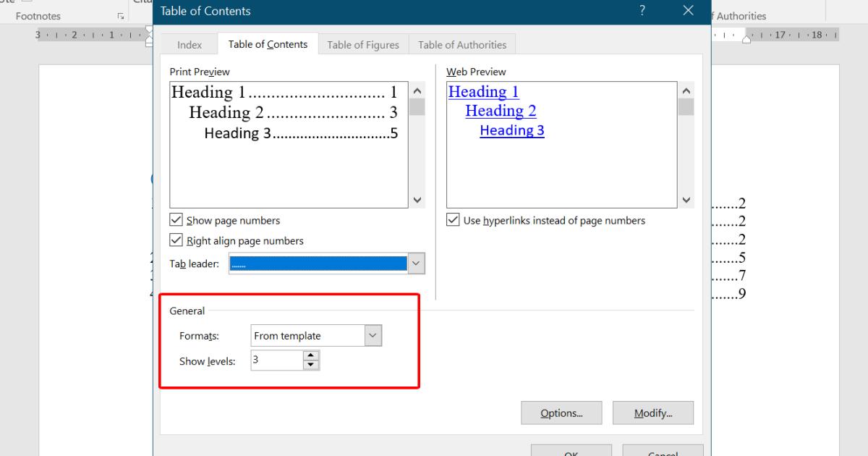
Task: Click the Show levels number field
Action: pos(277,360)
